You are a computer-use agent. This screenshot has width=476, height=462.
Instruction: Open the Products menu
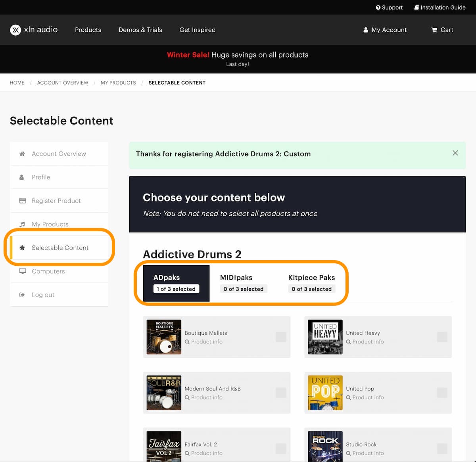coord(88,30)
